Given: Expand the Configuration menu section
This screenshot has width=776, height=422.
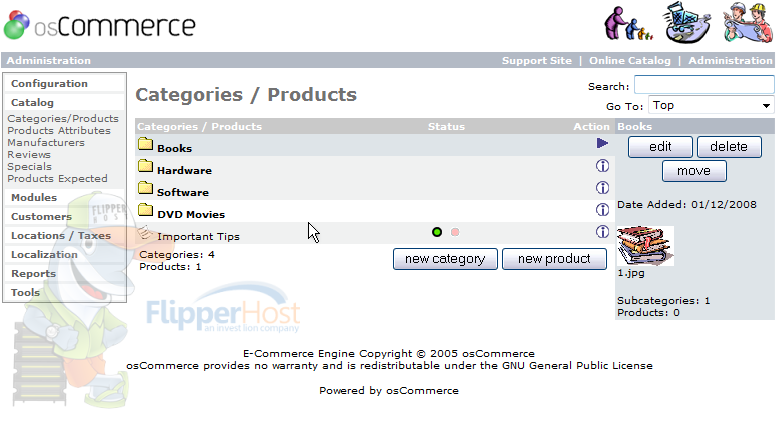Looking at the screenshot, I should [49, 84].
